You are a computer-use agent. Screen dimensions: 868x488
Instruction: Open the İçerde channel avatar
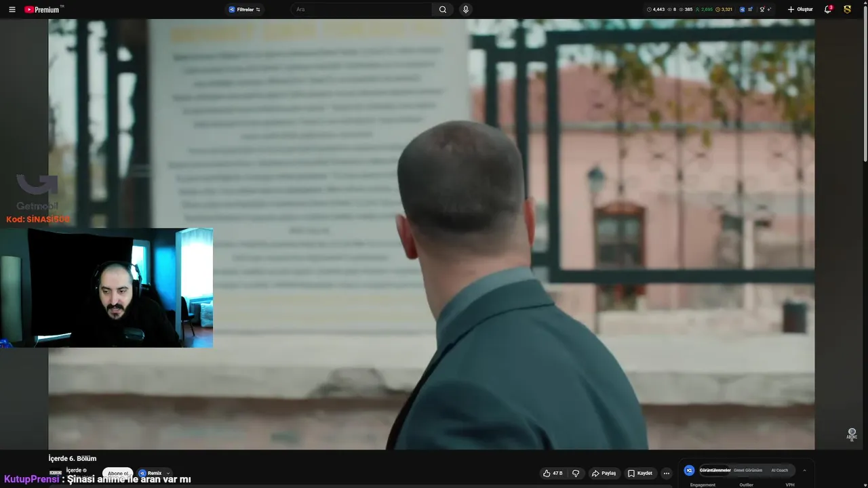(56, 472)
